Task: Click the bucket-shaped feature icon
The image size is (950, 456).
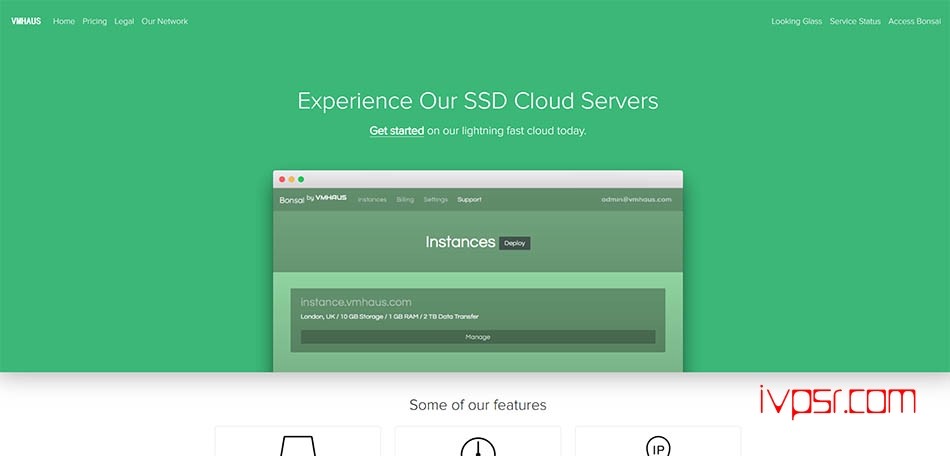Action: pos(297,446)
